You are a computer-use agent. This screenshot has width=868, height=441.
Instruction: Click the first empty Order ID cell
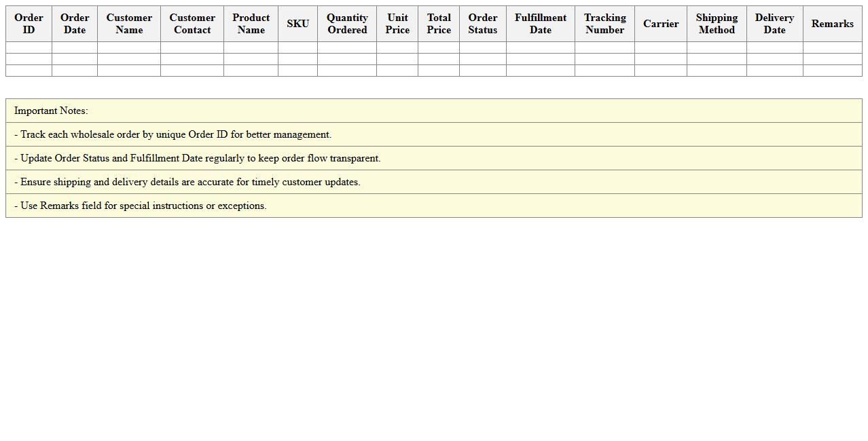pos(29,47)
